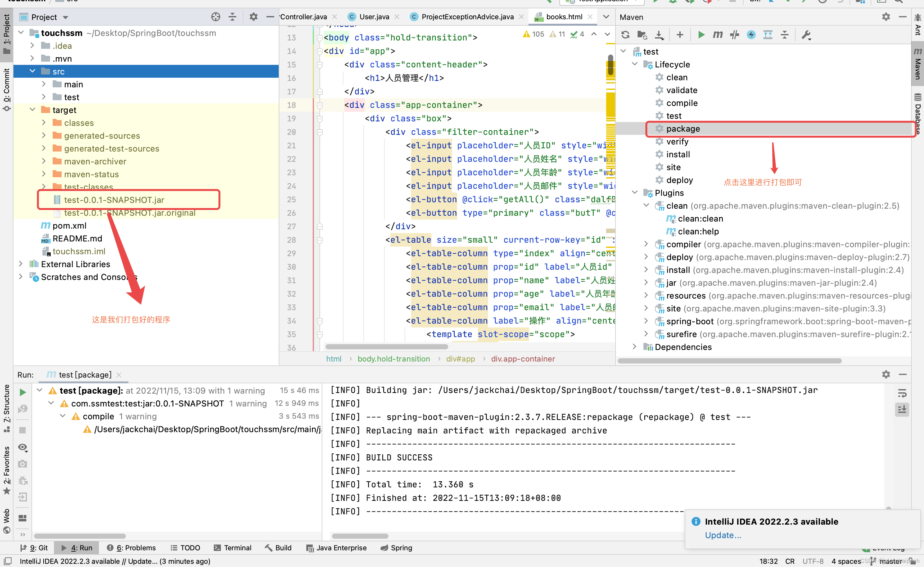Open the Database side panel
Image resolution: width=924 pixels, height=567 pixels.
point(918,114)
